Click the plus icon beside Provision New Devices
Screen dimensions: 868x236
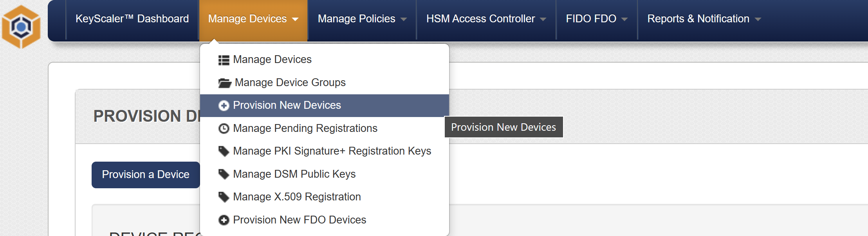[224, 106]
